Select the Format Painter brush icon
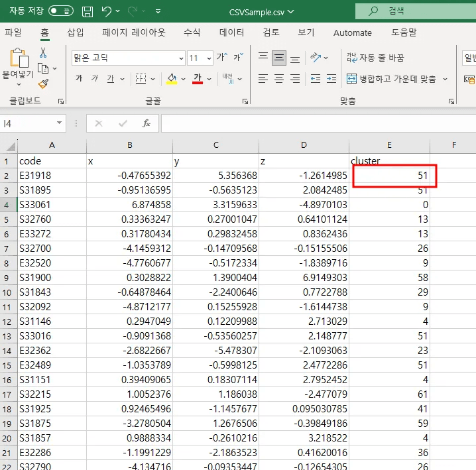Viewport: 476px width, 470px height. click(x=43, y=84)
